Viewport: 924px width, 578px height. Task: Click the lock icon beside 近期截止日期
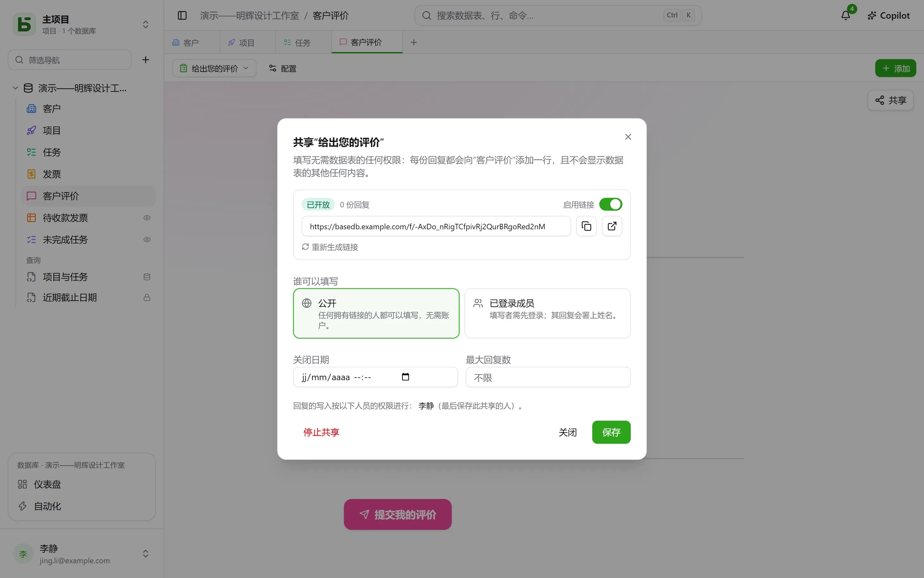(x=147, y=297)
